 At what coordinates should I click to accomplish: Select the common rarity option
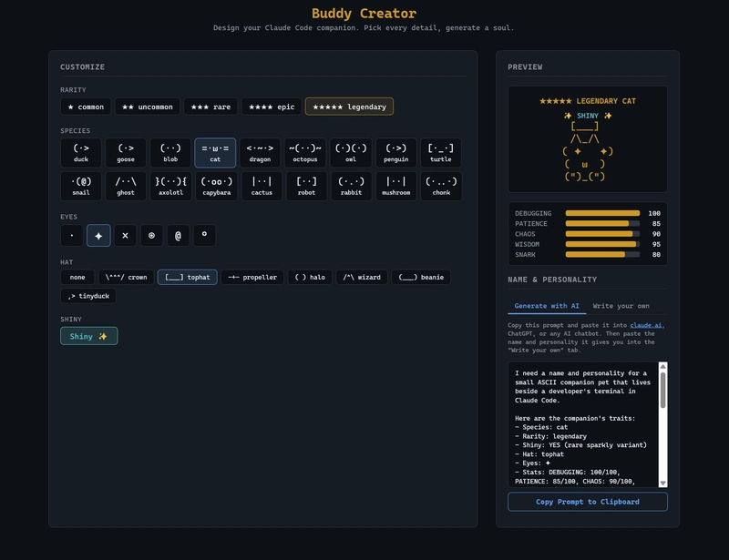[x=86, y=107]
